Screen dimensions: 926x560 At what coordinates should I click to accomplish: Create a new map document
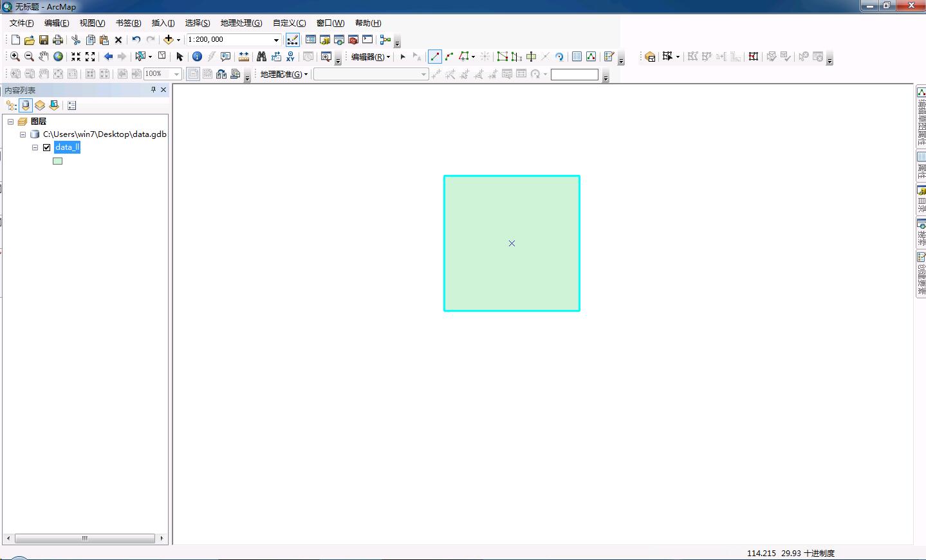point(15,40)
